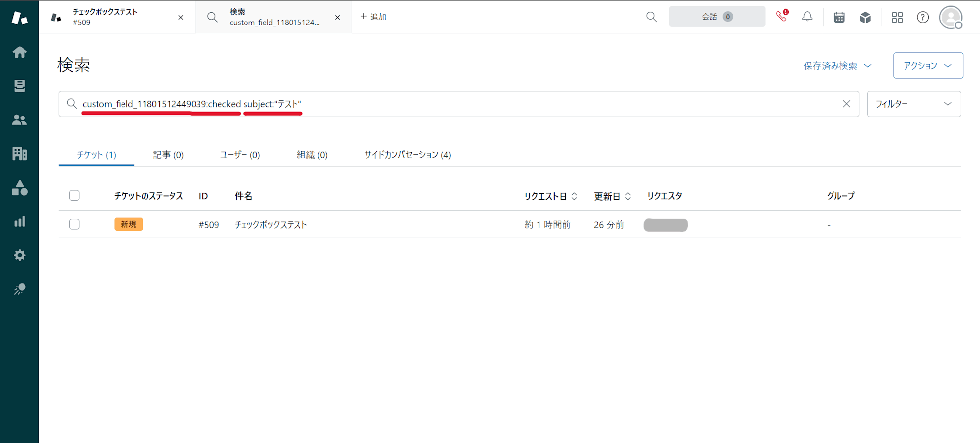Click the Zendesk logo in sidebar
This screenshot has height=443, width=980.
[20, 18]
